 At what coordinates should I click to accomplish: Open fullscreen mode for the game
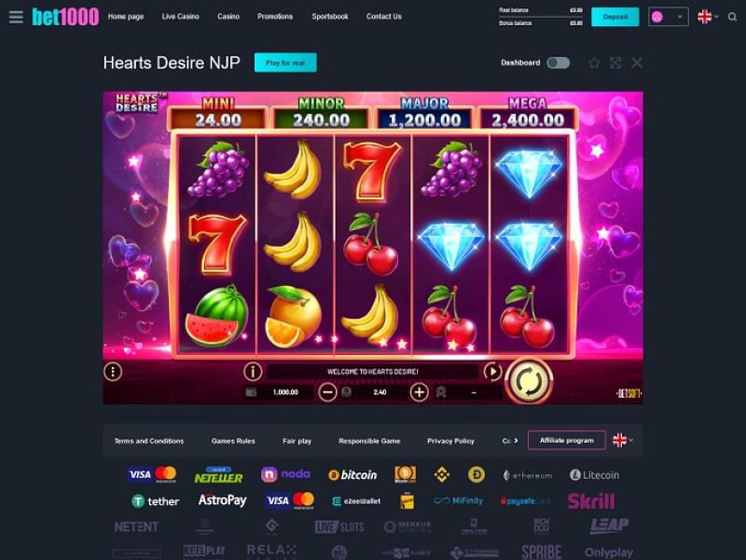pyautogui.click(x=615, y=62)
